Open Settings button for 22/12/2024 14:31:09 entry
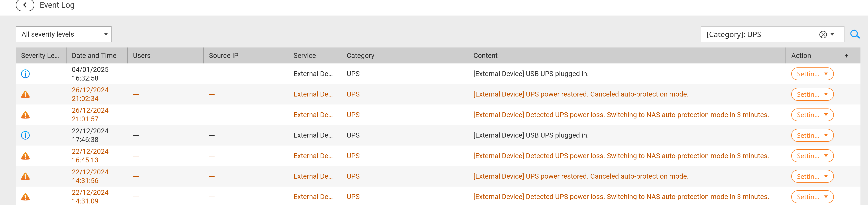This screenshot has height=205, width=868. pyautogui.click(x=812, y=197)
